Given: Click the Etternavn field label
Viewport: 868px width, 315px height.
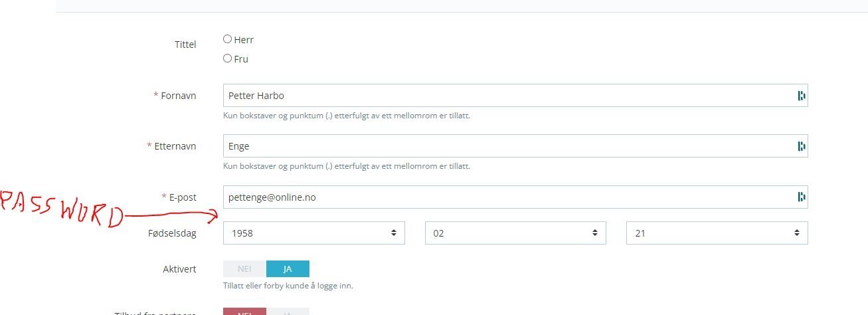Looking at the screenshot, I should coord(175,146).
